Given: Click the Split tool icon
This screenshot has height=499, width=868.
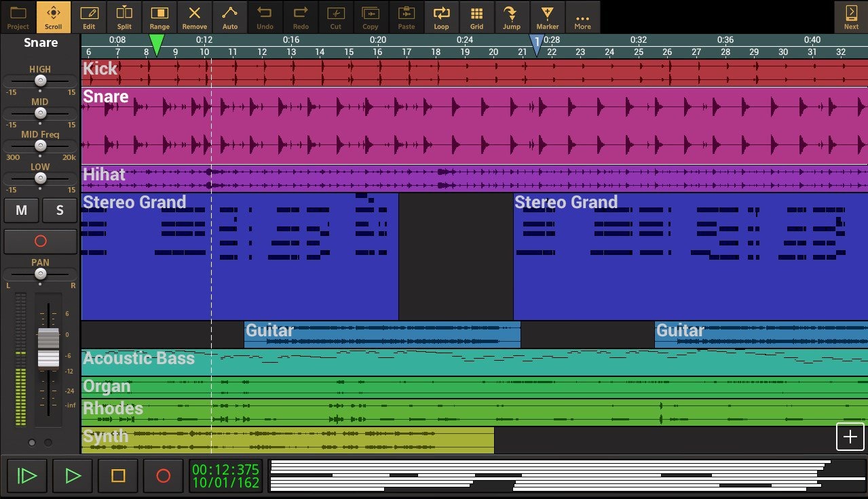Looking at the screenshot, I should (124, 18).
